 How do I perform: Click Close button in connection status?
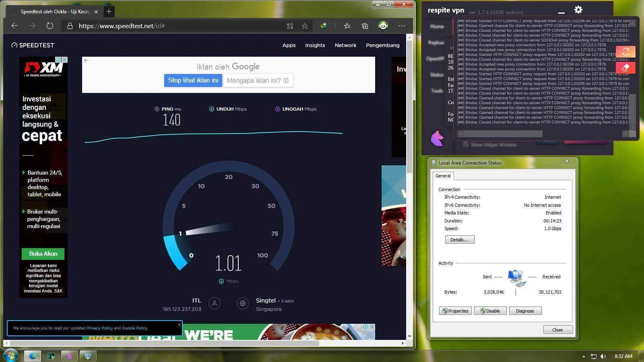click(557, 330)
